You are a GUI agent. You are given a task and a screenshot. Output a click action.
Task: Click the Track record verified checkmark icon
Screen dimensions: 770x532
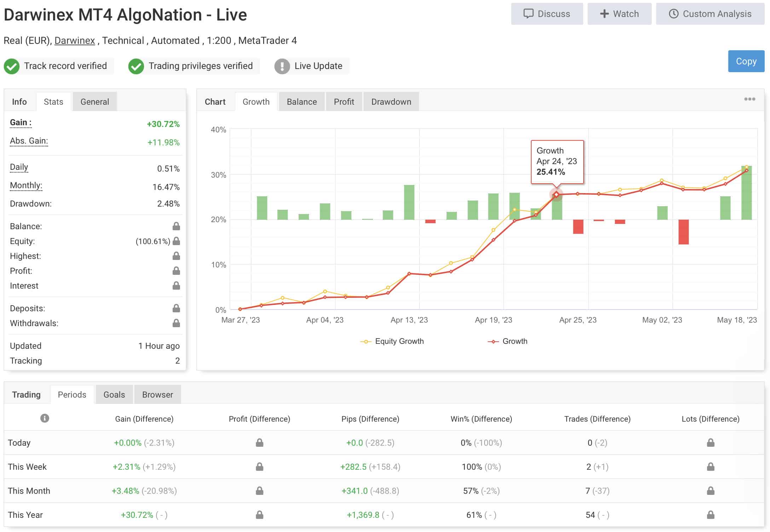12,66
